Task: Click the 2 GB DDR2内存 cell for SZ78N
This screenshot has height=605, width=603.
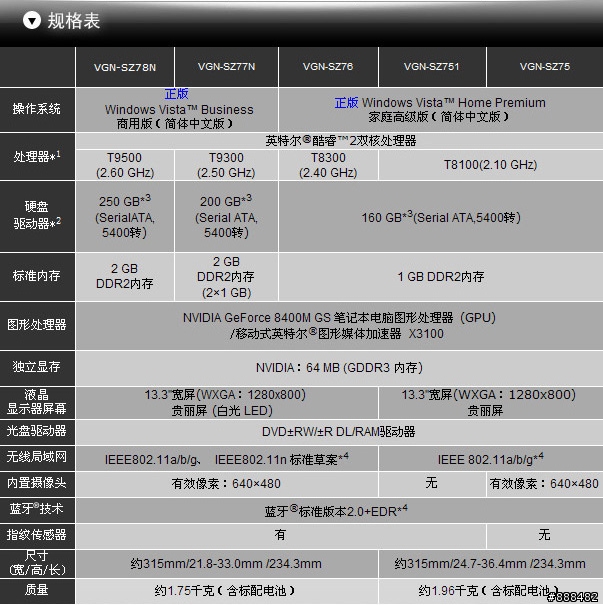Action: [x=125, y=277]
